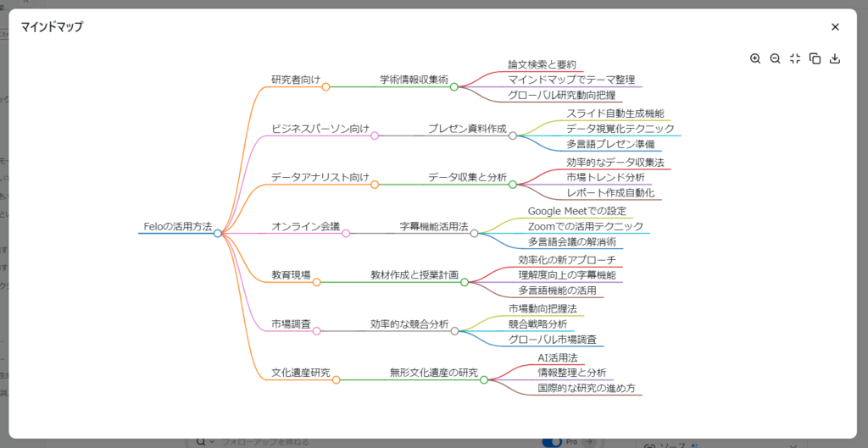Collapse the Feloの活用方法 root node circle

[218, 234]
